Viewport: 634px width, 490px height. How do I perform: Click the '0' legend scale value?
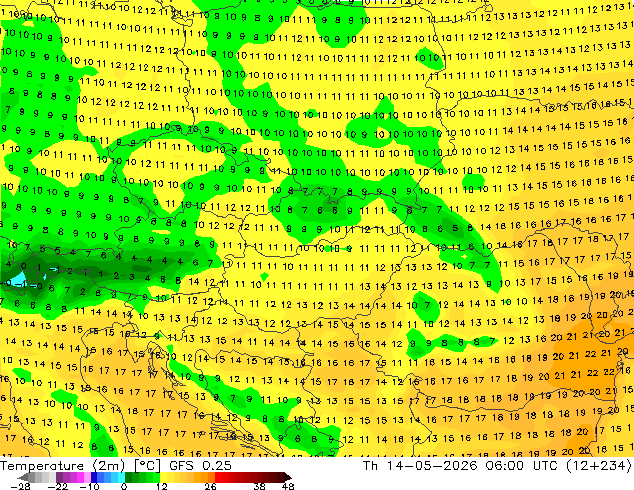coord(124,486)
